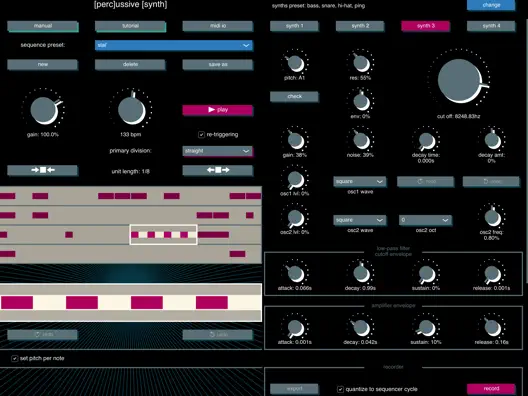Switch to the synth 2 tab
The width and height of the screenshot is (528, 396).
[x=360, y=26]
